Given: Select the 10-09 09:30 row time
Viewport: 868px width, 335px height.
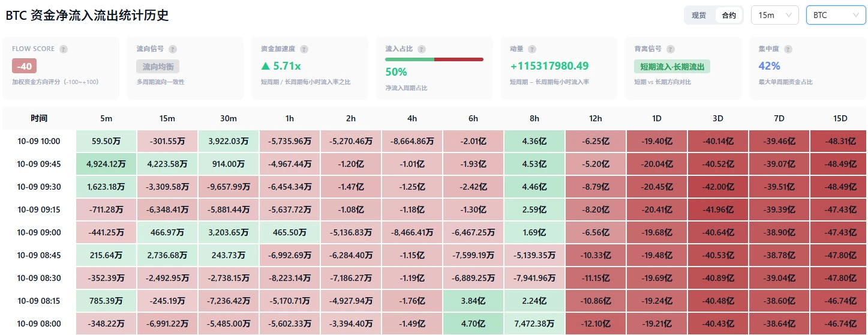Looking at the screenshot, I should pos(39,187).
